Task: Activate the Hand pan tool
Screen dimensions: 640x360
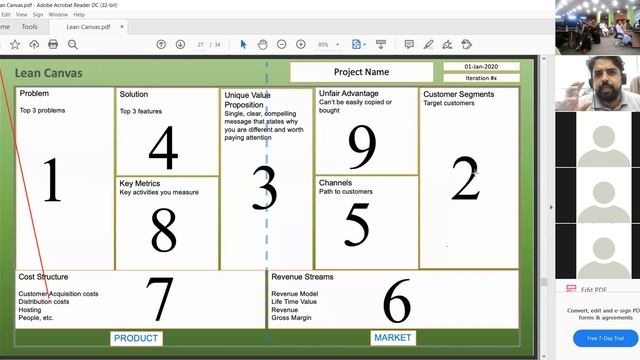Action: pos(262,44)
